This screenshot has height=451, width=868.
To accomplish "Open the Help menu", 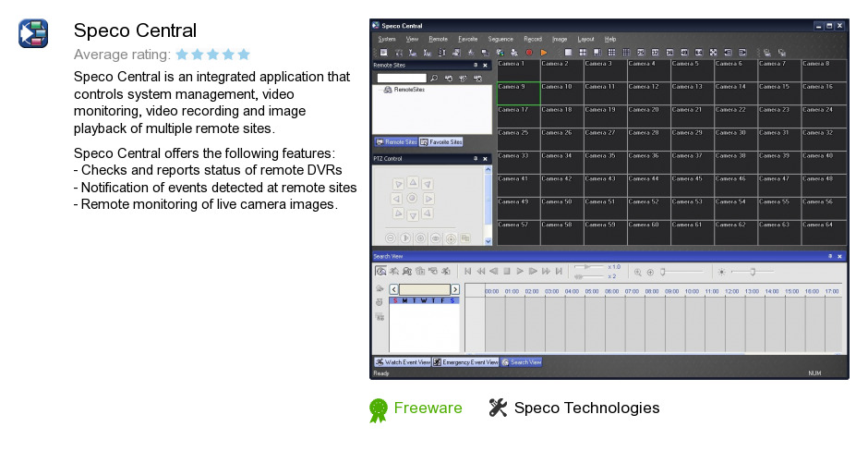I will pos(610,40).
